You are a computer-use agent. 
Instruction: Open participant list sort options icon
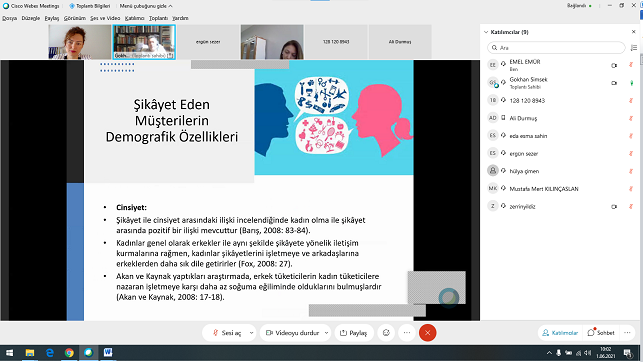point(634,48)
